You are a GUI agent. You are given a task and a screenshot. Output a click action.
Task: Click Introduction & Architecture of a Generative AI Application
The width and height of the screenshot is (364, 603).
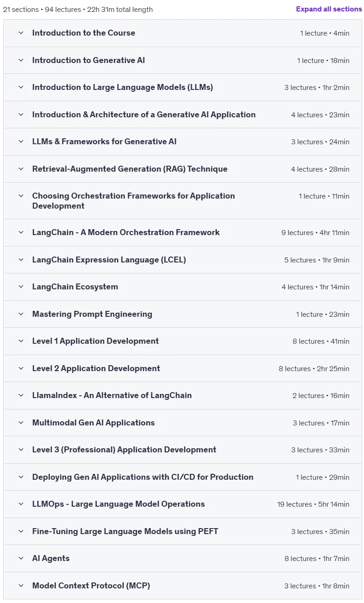(x=144, y=115)
